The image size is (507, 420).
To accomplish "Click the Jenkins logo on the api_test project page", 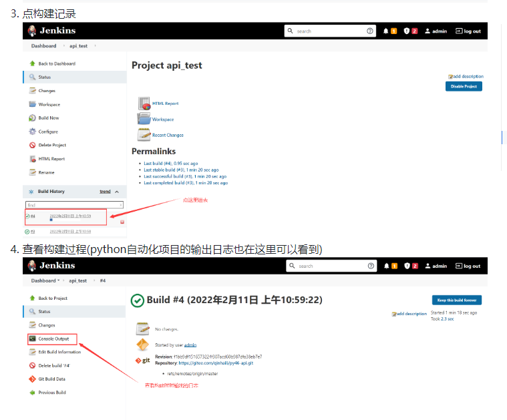I will click(51, 31).
